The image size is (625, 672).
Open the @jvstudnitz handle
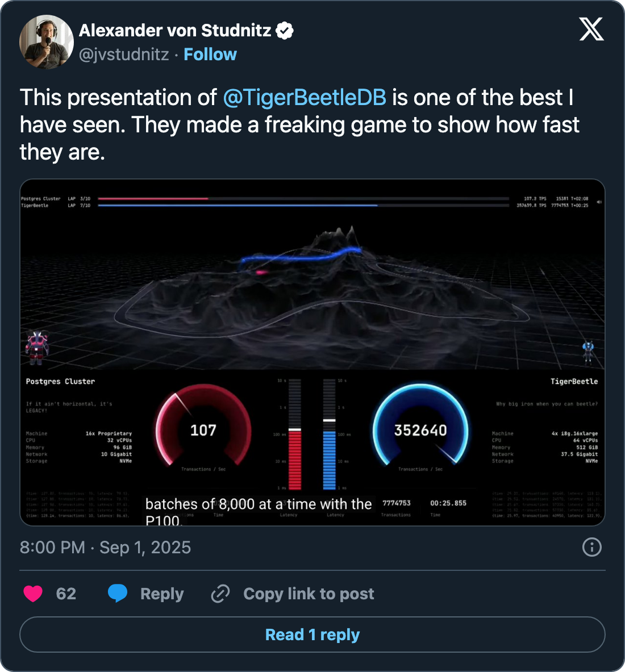124,55
